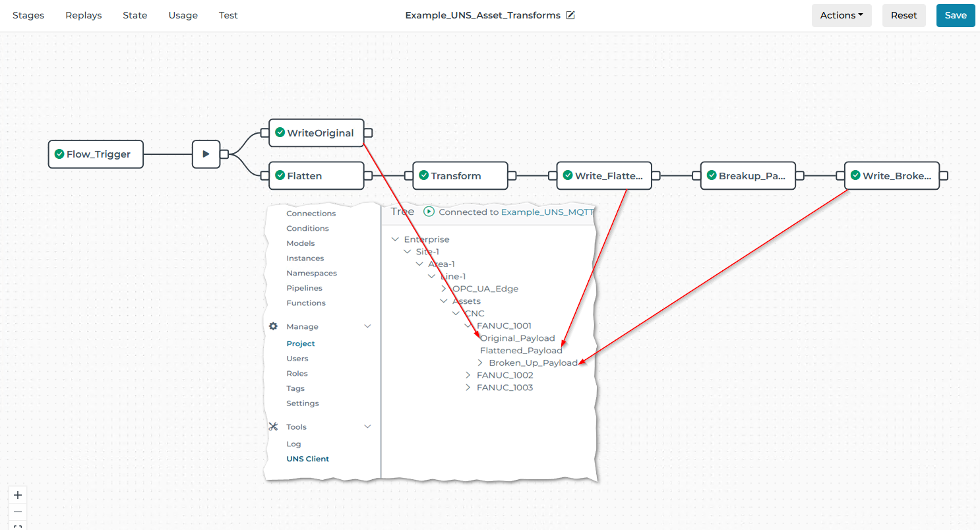Open Pipelines in the sidebar
Screen dimensions: 980x530
(305, 288)
